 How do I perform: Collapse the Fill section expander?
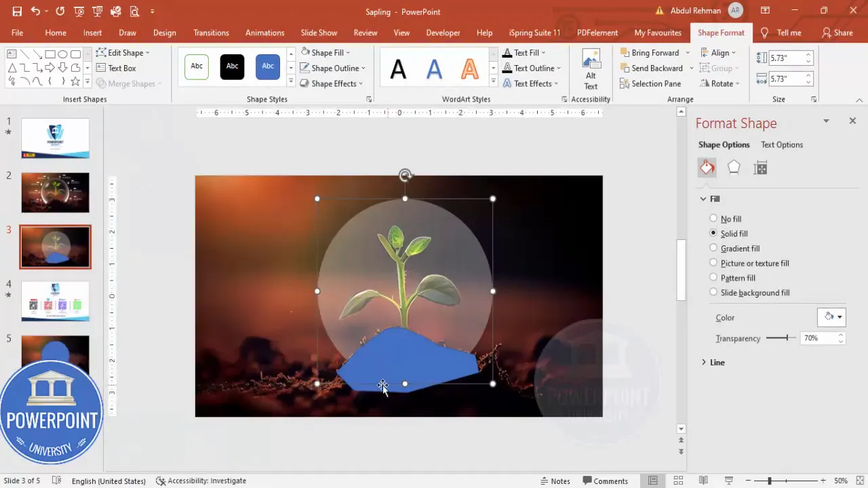pyautogui.click(x=703, y=199)
